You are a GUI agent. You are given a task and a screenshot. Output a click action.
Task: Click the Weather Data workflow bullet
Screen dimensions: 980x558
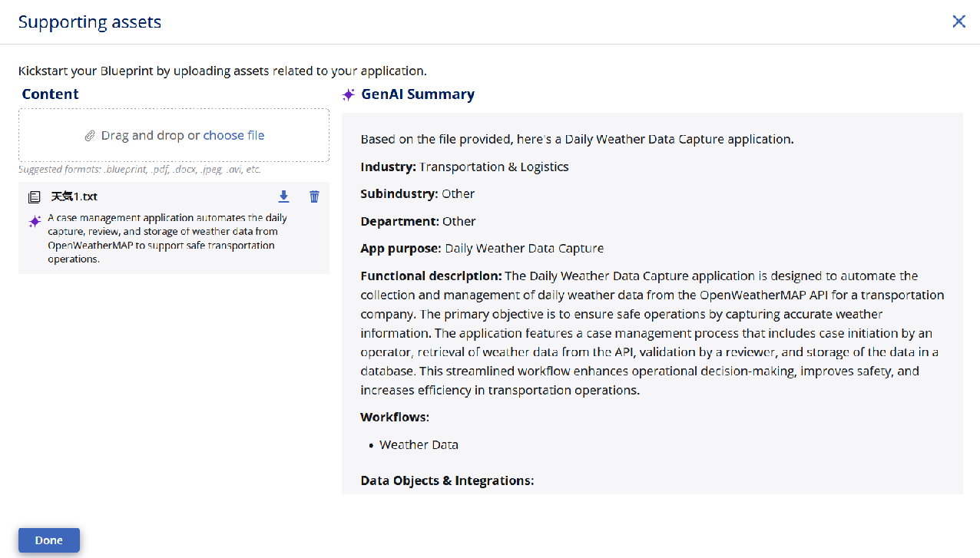[x=419, y=444]
